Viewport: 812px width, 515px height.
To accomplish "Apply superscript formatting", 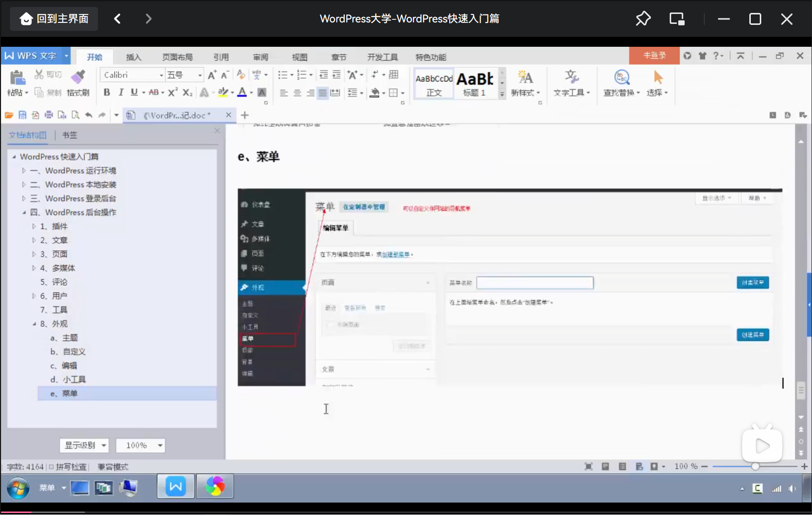I will (x=173, y=92).
